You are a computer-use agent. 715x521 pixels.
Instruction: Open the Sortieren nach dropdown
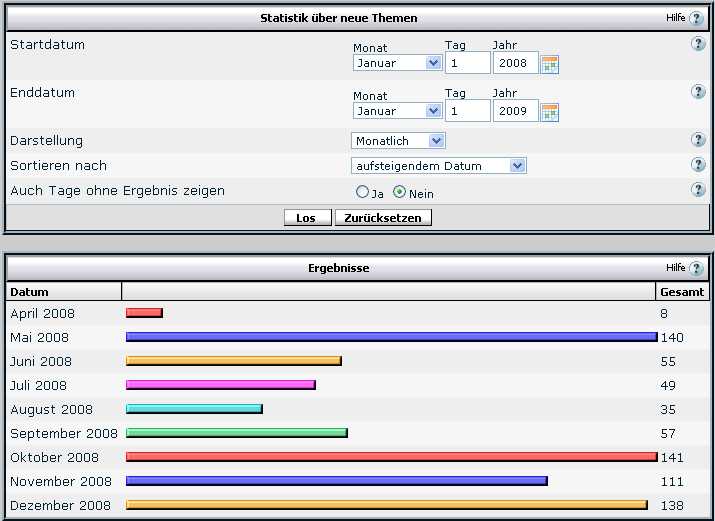(438, 166)
